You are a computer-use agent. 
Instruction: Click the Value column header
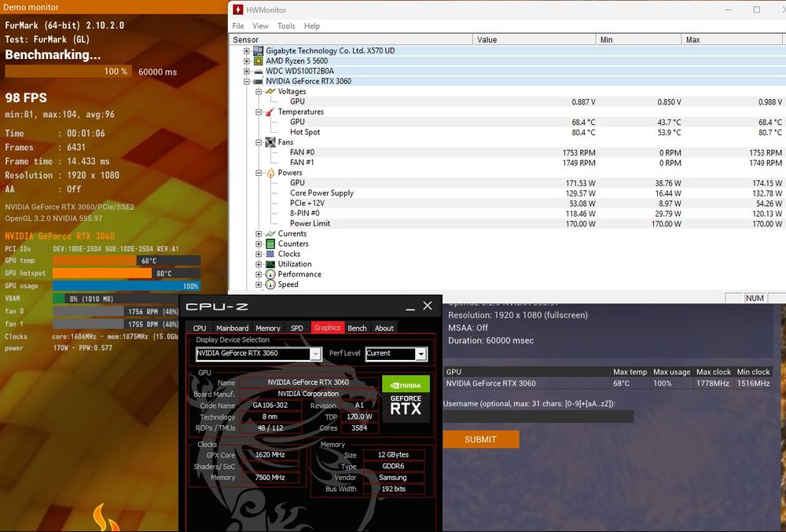click(534, 39)
